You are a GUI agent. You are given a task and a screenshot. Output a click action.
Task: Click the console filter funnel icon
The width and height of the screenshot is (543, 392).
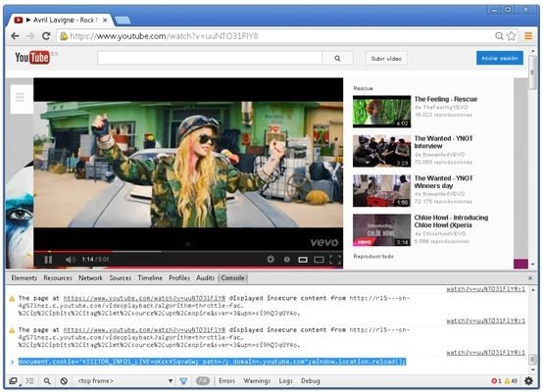point(183,381)
